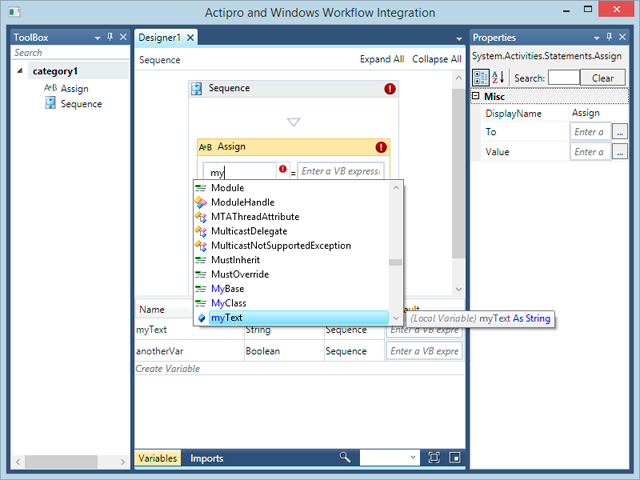Close the Properties panel
This screenshot has width=640, height=480.
pos(622,37)
